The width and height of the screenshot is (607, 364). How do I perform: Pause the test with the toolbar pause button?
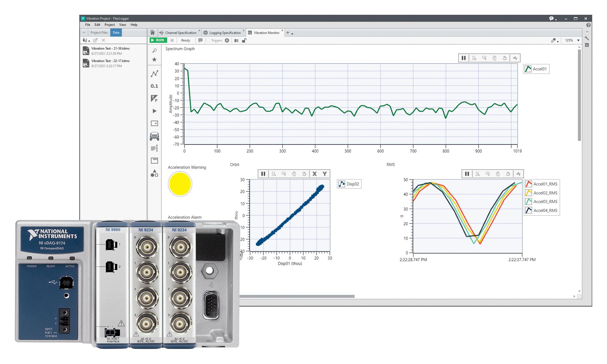click(172, 40)
